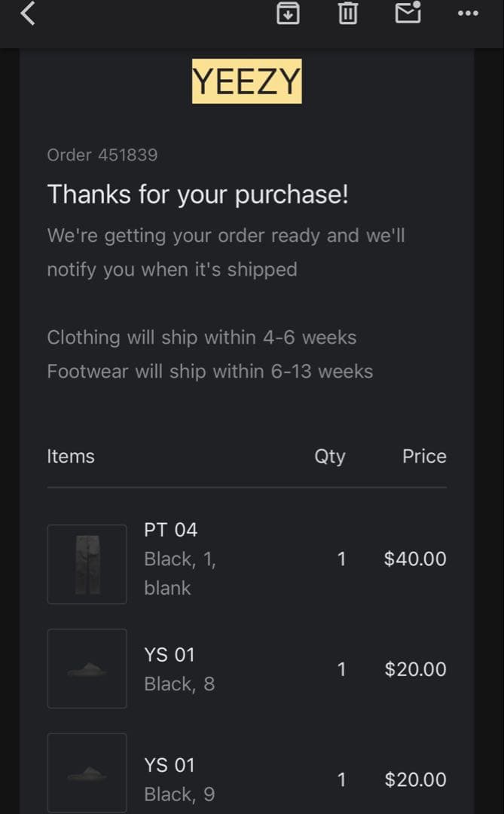Tap the YEEZY logo header
The height and width of the screenshot is (814, 504).
246,81
